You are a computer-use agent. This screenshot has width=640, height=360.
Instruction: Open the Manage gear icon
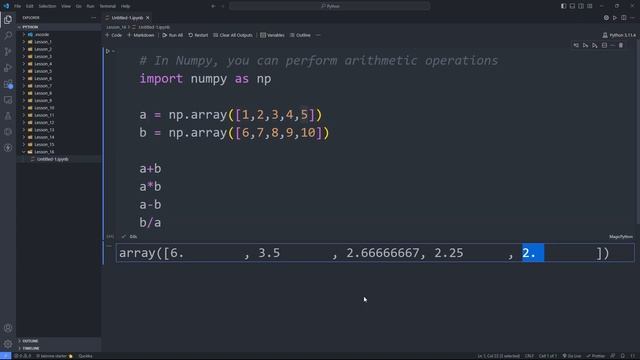pyautogui.click(x=8, y=344)
